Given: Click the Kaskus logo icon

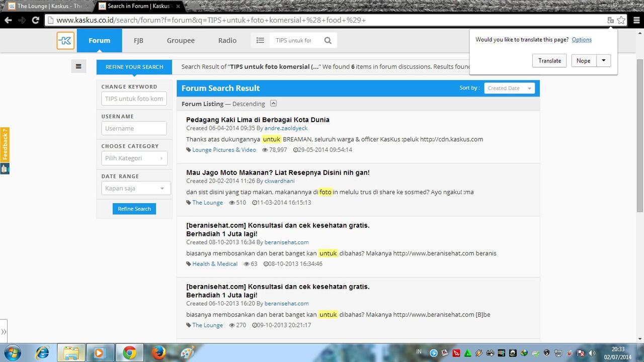Looking at the screenshot, I should click(65, 41).
